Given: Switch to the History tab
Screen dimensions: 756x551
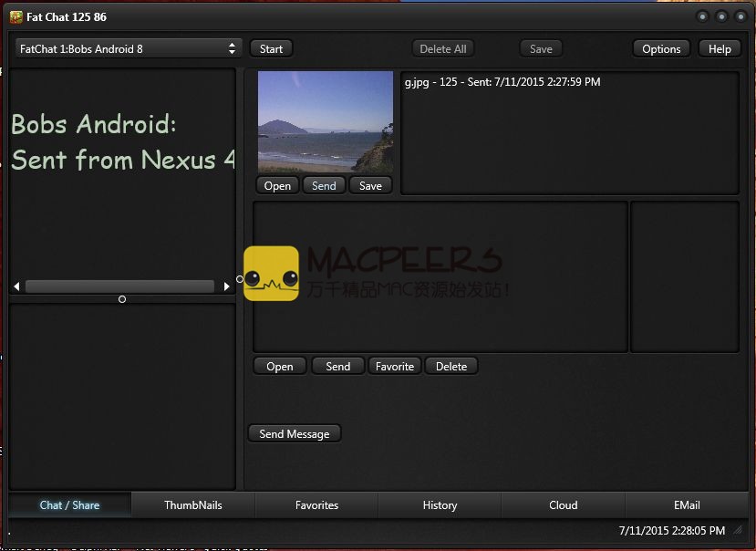Looking at the screenshot, I should point(440,505).
